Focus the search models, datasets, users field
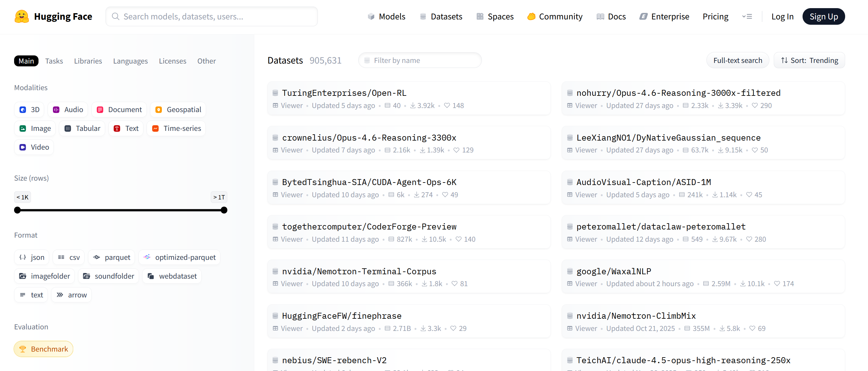 click(212, 17)
